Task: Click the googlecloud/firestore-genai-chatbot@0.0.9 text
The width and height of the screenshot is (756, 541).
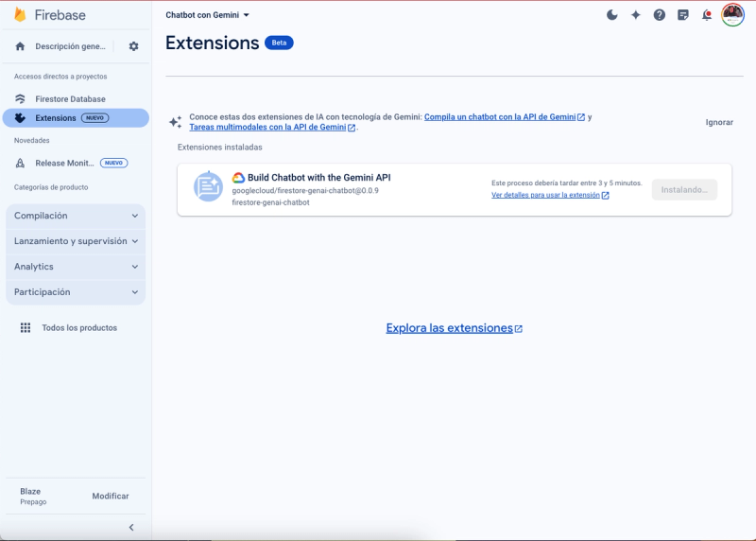Action: (305, 191)
